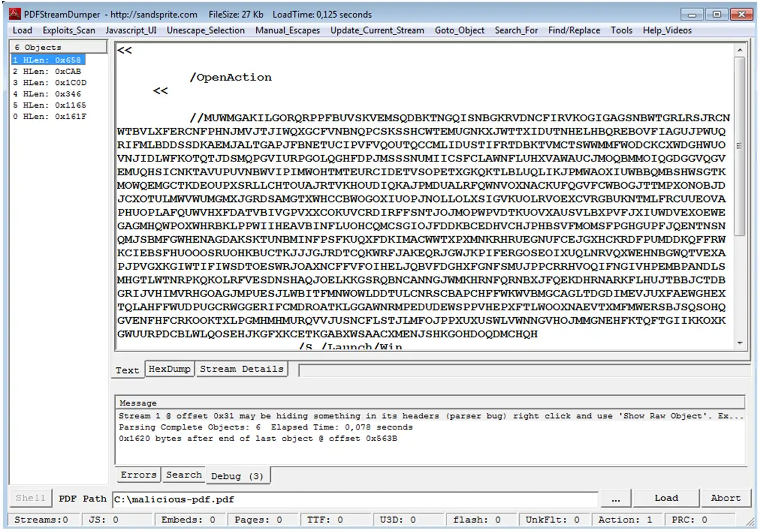
Task: Click the scroll down arrow of stream text
Action: pos(740,343)
